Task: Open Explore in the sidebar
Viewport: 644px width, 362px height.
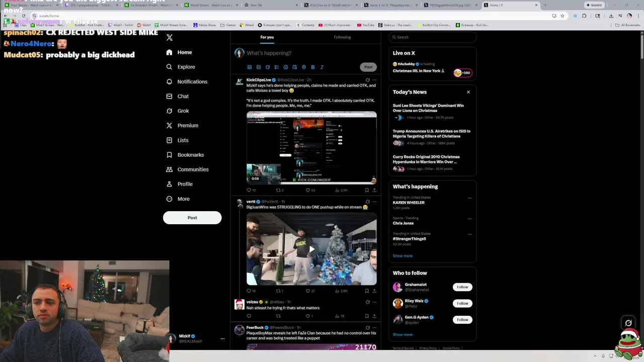Action: [181, 67]
